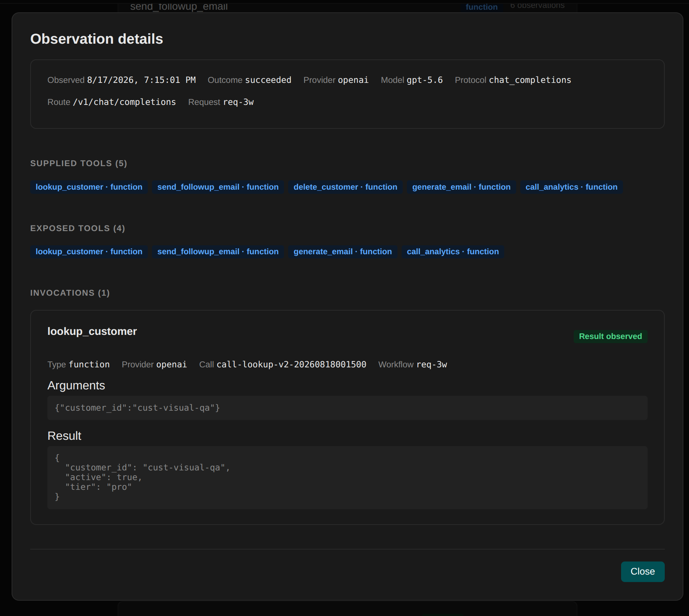Select the observed timestamp 8/17/2026, 7:15:01 PM
This screenshot has height=616, width=689.
coord(141,80)
